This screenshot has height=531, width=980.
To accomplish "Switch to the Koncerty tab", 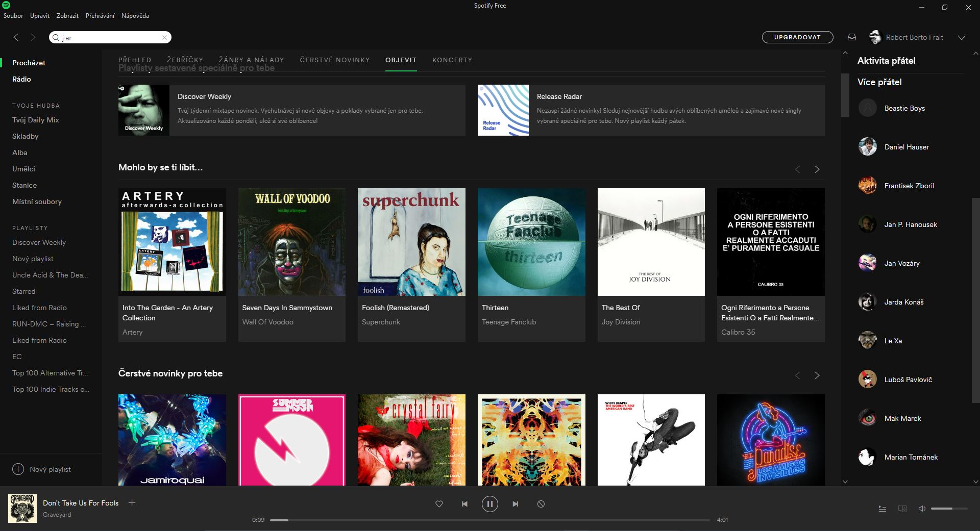I will pos(452,60).
